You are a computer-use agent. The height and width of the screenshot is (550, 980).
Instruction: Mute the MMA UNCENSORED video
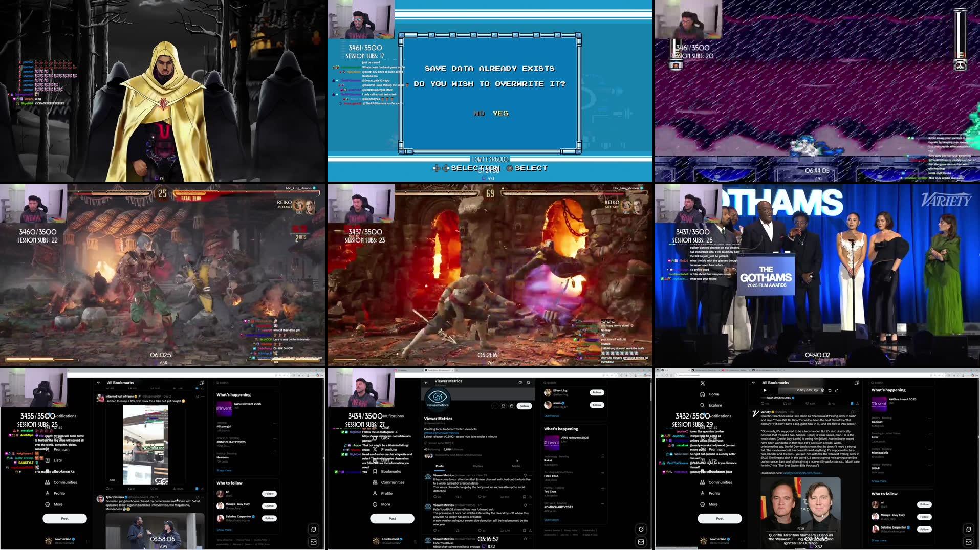pyautogui.click(x=817, y=390)
